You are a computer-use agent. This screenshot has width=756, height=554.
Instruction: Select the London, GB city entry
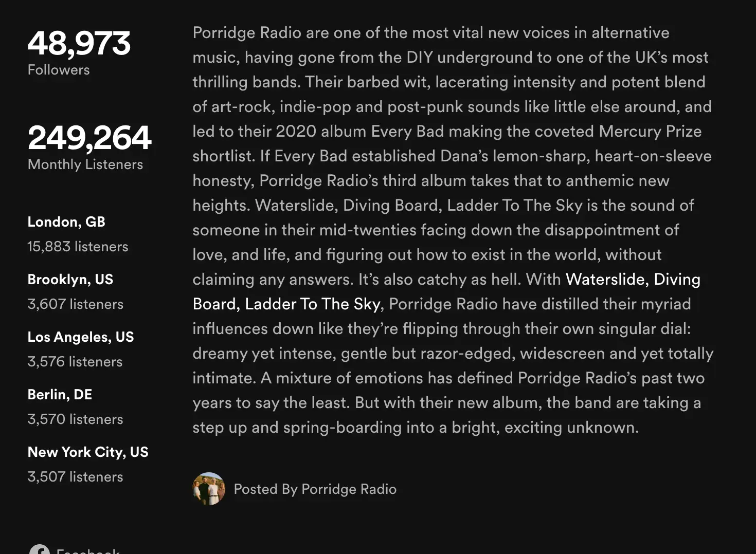point(66,222)
